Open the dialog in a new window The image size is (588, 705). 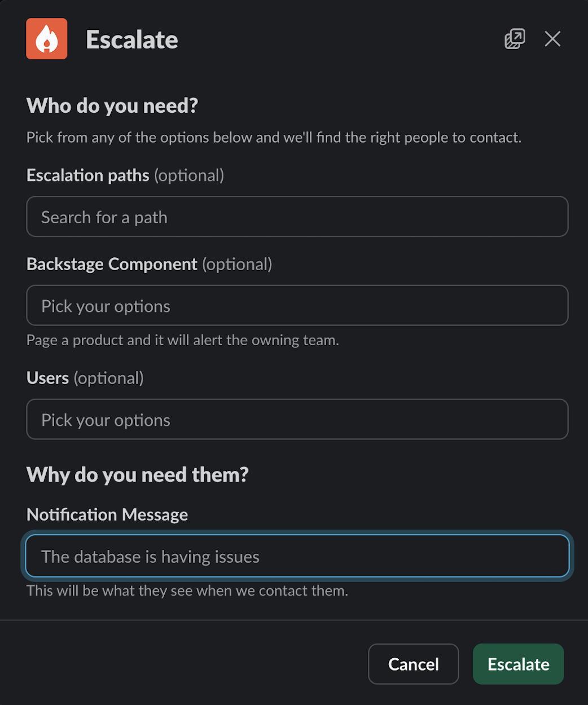coord(514,39)
